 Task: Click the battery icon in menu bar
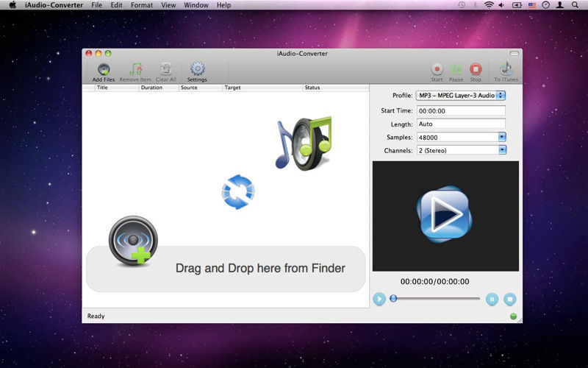point(517,5)
